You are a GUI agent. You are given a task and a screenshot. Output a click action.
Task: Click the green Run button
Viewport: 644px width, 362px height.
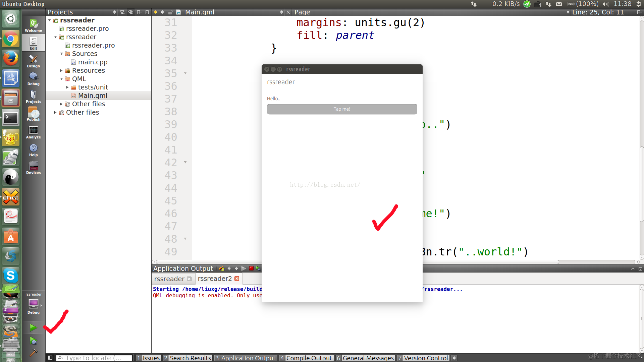[x=33, y=327]
